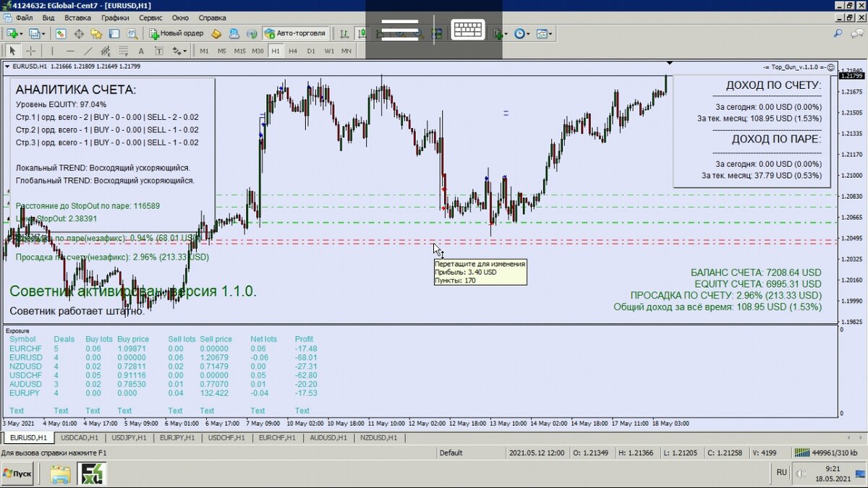Launch MetaEditor yellow book icon

pyautogui.click(x=216, y=33)
